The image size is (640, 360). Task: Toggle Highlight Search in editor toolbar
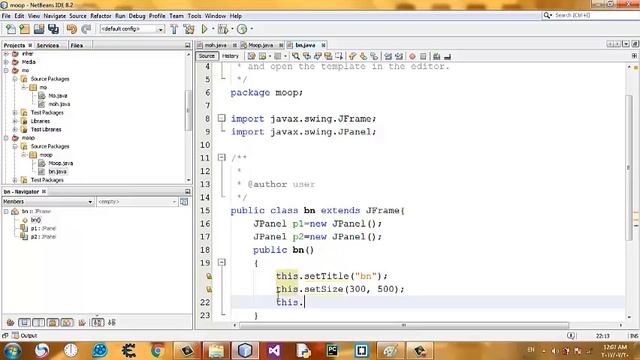pyautogui.click(x=328, y=56)
